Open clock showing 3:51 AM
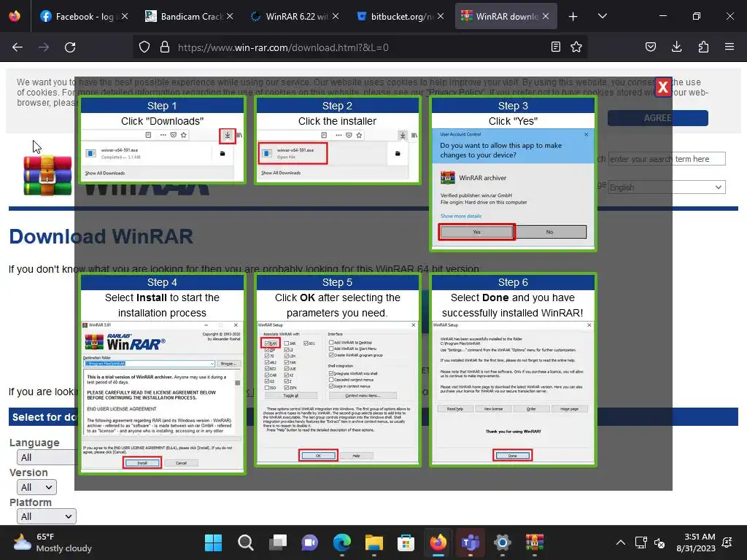This screenshot has width=747, height=560. 696,542
